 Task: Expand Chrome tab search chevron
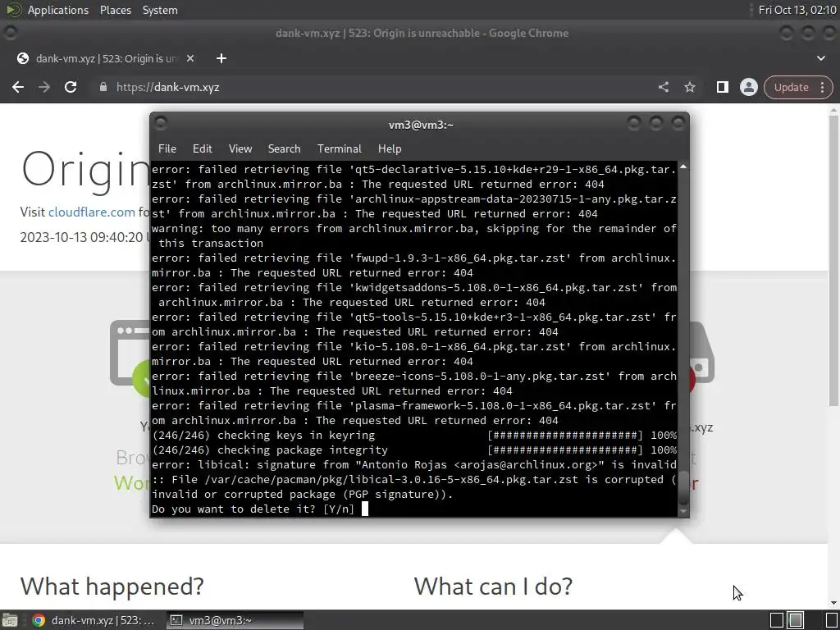(x=820, y=58)
